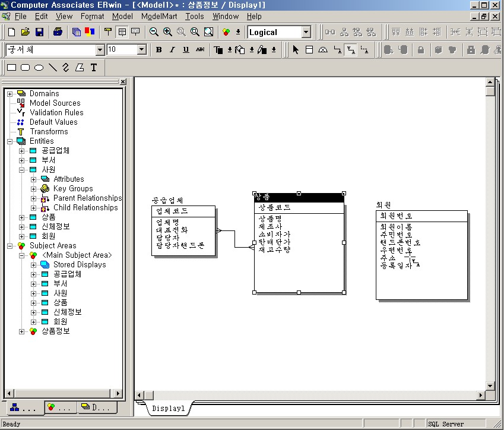The width and height of the screenshot is (504, 430).
Task: Expand the Domains tree node
Action: coord(9,94)
